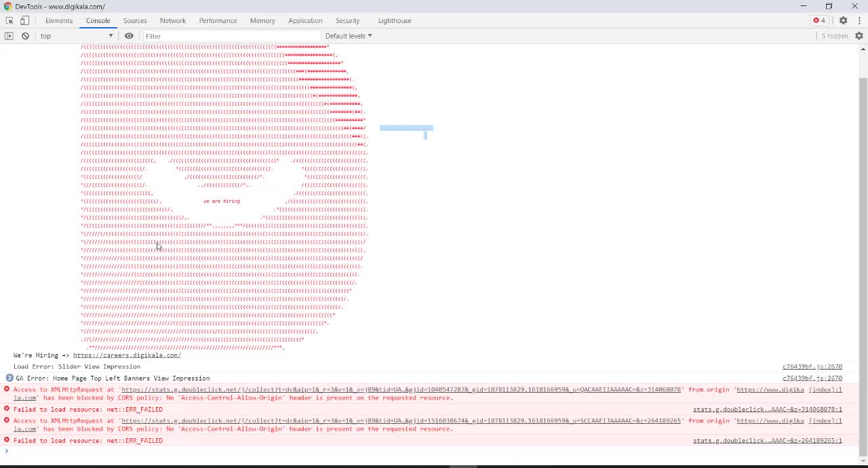
Task: Switch to the Elements tab
Action: tap(59, 20)
